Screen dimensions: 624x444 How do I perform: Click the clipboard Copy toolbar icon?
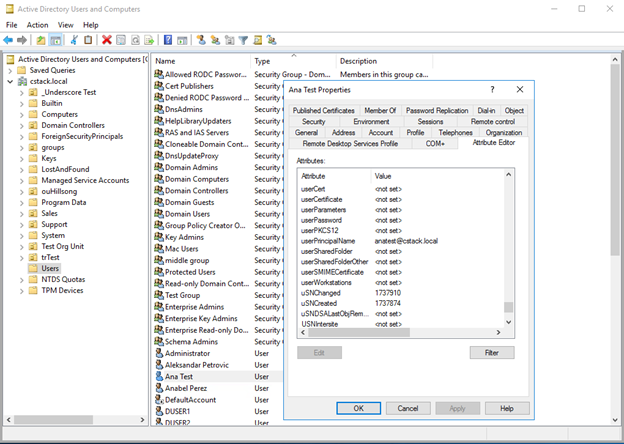point(88,40)
